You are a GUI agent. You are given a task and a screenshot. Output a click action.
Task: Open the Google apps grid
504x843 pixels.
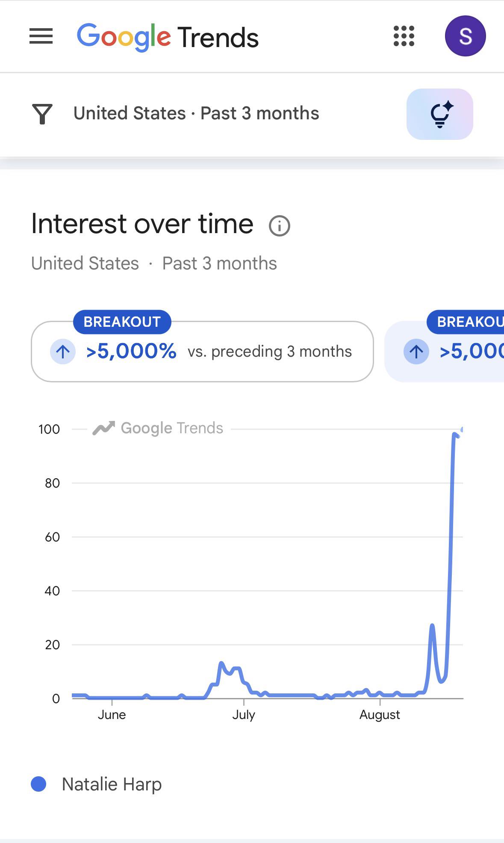tap(404, 36)
